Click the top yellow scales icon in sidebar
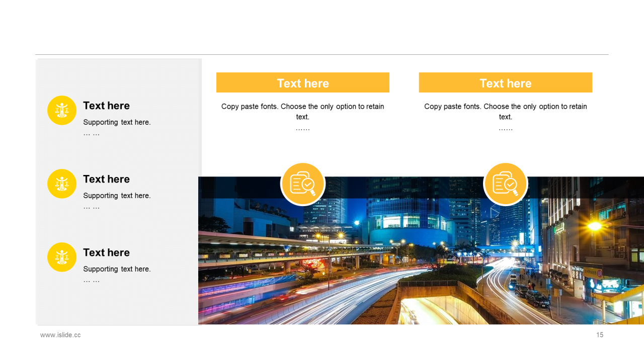This screenshot has height=362, width=644. (x=62, y=110)
